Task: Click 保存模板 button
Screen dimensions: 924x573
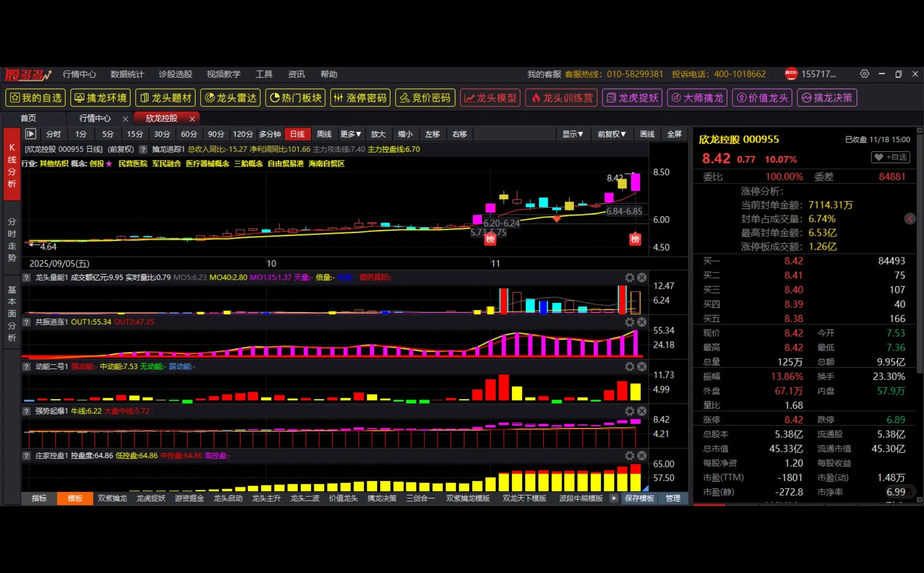Action: (x=639, y=498)
